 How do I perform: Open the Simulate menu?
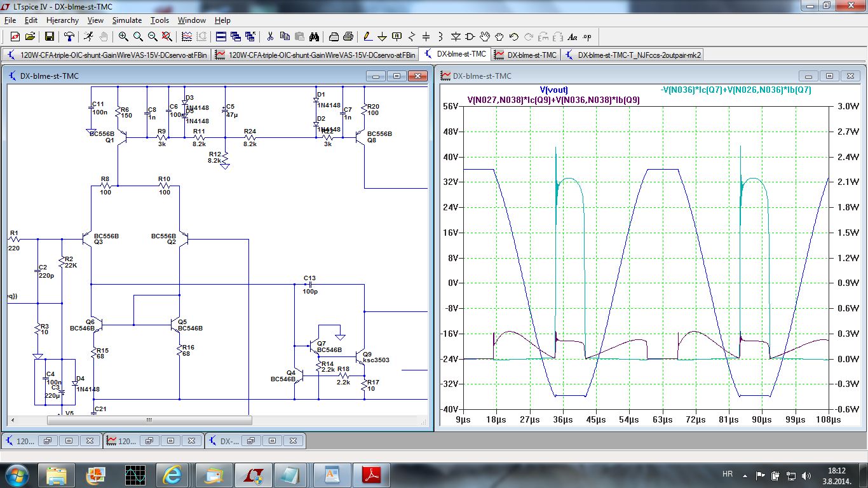click(127, 20)
